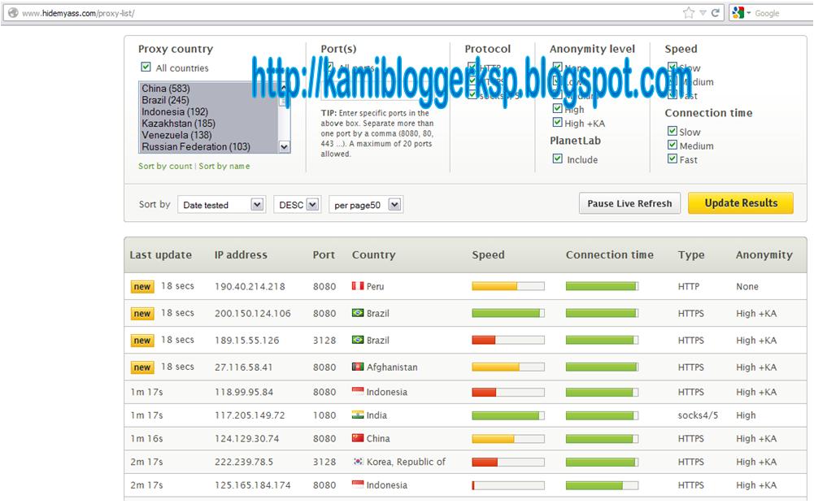Click the Sort by count link
The image size is (814, 504).
coord(165,166)
